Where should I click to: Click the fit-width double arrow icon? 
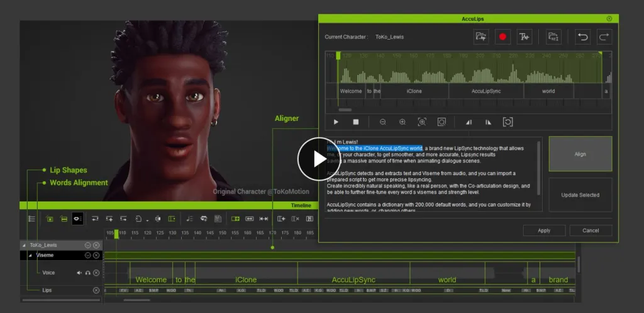click(x=249, y=219)
